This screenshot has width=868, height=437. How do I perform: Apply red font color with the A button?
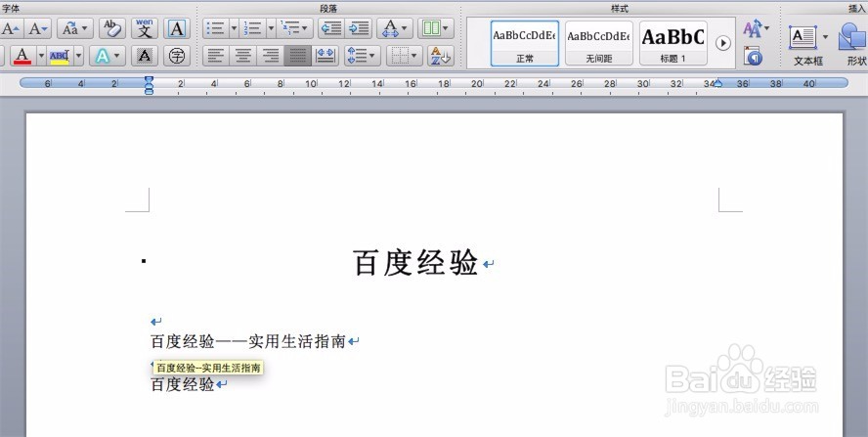22,56
